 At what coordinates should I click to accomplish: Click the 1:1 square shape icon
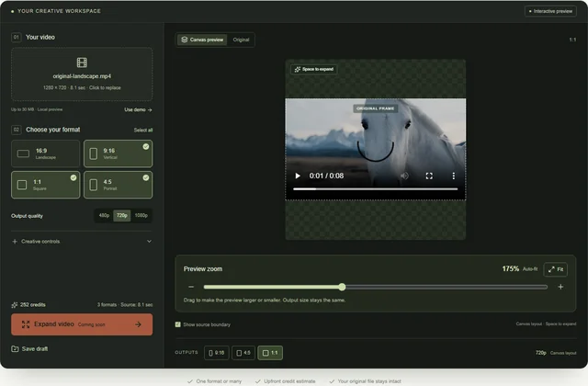(x=22, y=185)
